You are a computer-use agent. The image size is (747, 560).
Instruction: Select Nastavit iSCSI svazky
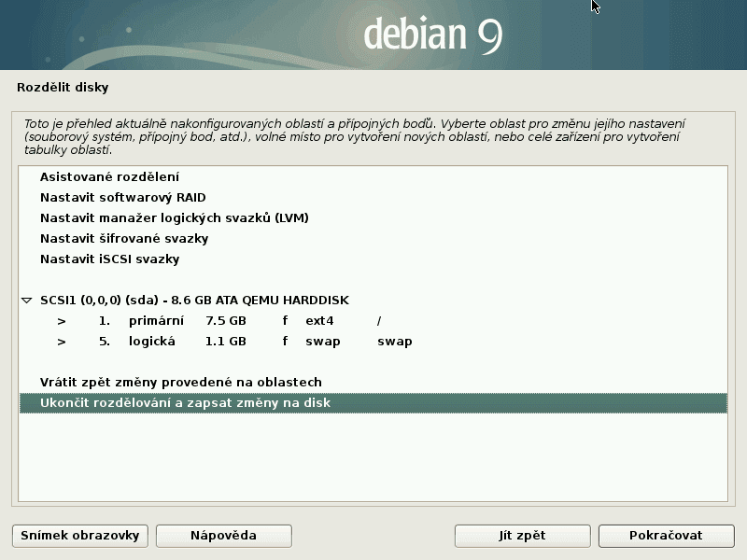pyautogui.click(x=373, y=259)
